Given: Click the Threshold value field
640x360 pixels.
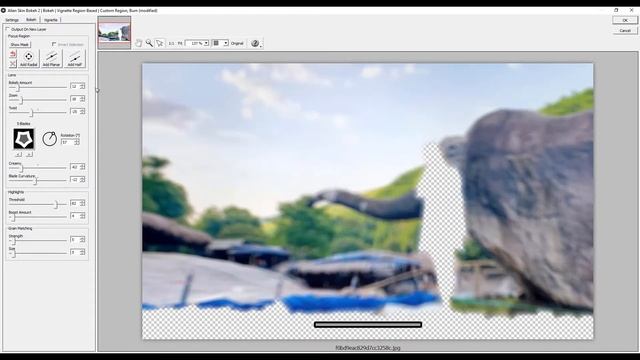Looking at the screenshot, I should [x=75, y=203].
